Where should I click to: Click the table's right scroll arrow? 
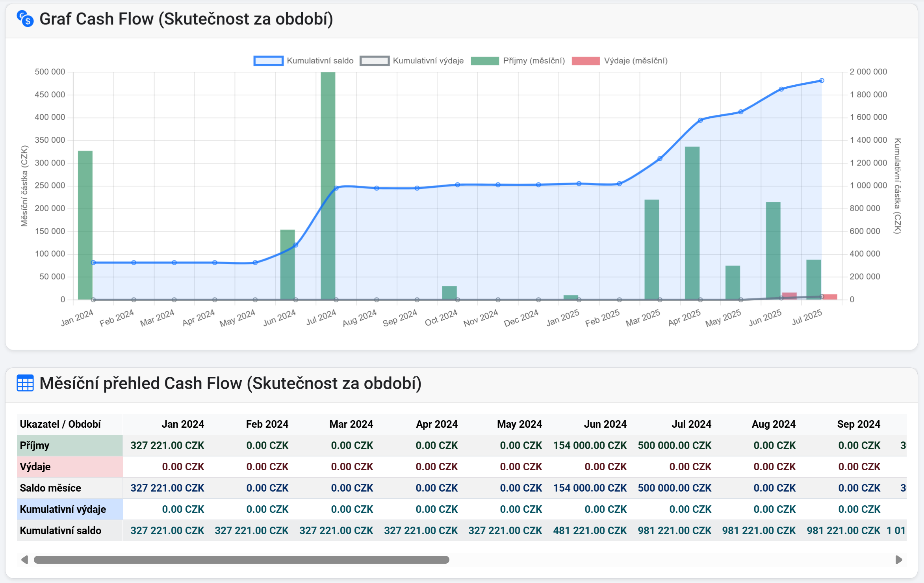coord(898,560)
